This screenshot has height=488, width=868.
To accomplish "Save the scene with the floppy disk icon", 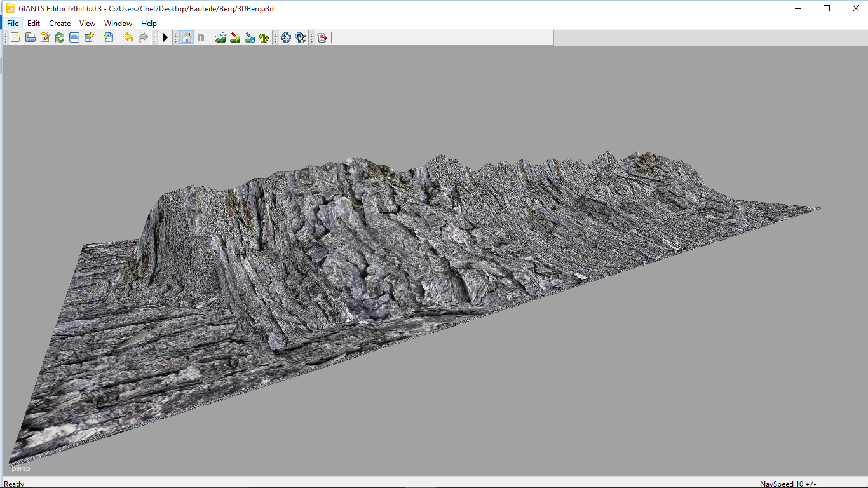I will pos(74,37).
